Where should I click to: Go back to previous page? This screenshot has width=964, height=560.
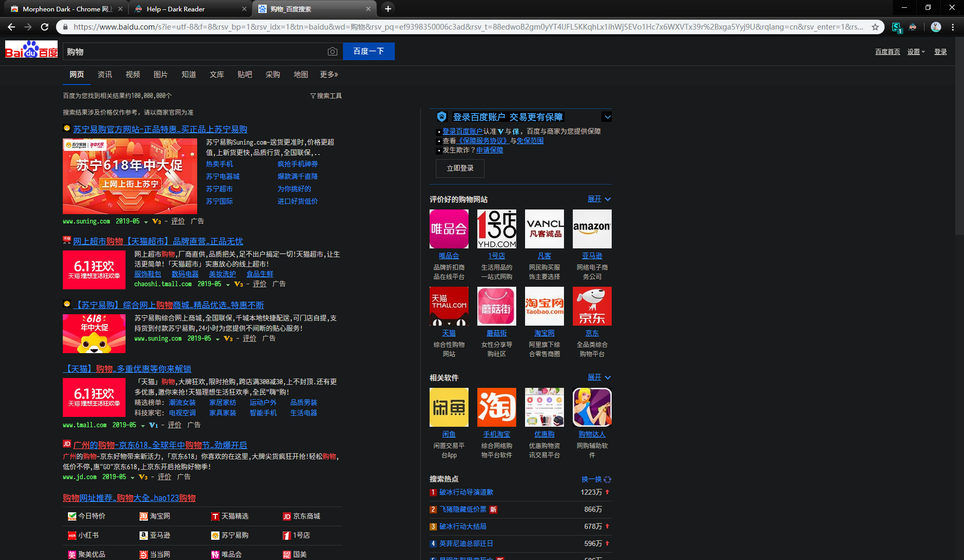(11, 27)
